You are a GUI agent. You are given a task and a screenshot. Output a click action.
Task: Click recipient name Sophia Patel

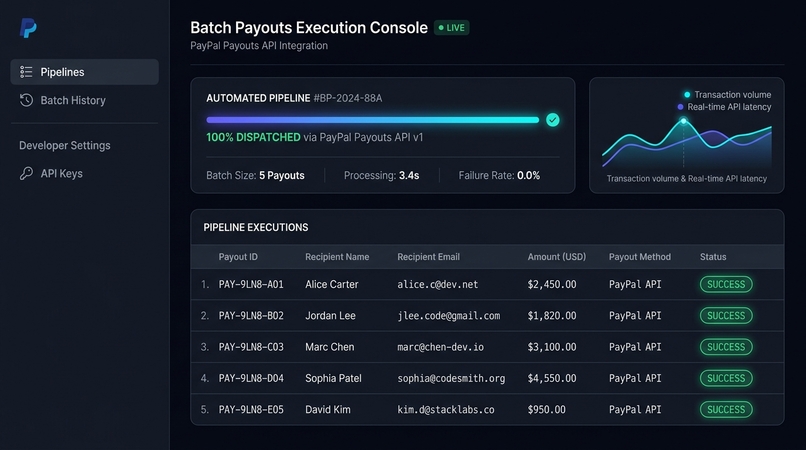pyautogui.click(x=333, y=379)
